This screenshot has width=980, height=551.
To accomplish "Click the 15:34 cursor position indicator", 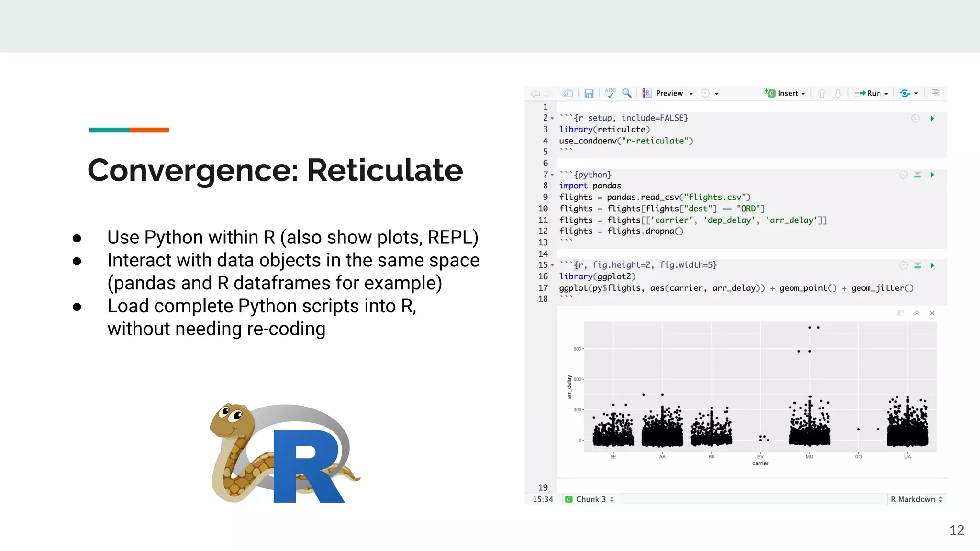I will click(543, 499).
